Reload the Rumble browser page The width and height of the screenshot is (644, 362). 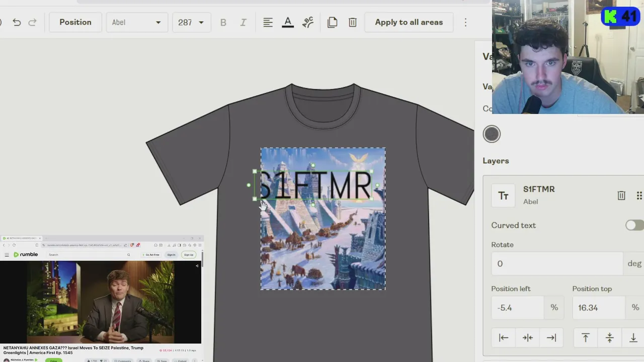coord(14,245)
